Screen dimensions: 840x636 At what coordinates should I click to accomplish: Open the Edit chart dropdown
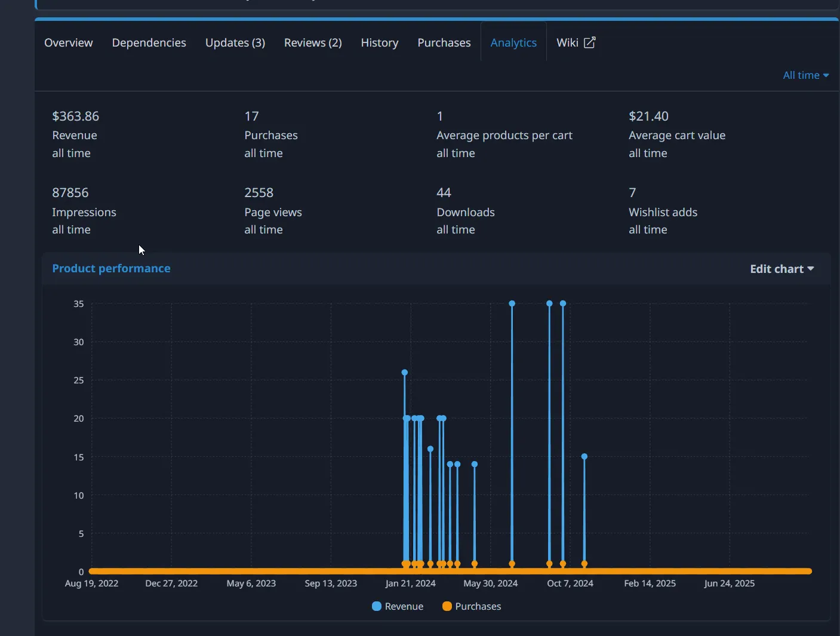click(781, 269)
